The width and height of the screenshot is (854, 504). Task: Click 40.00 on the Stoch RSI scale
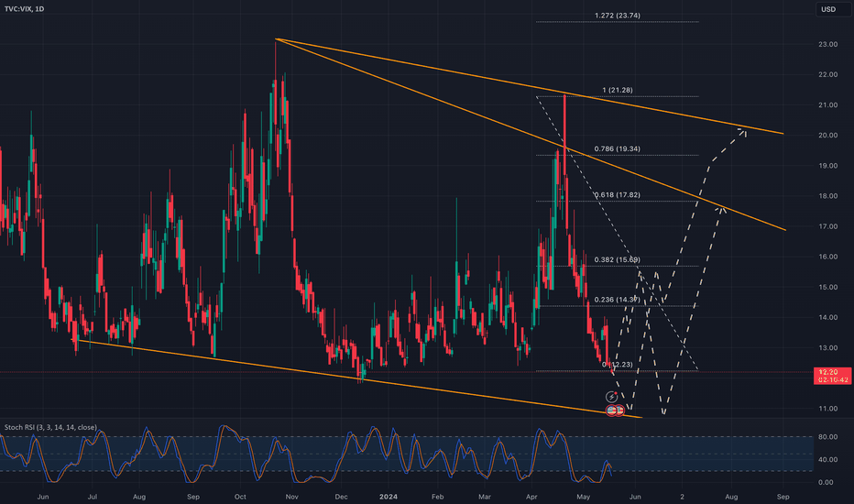(827, 460)
